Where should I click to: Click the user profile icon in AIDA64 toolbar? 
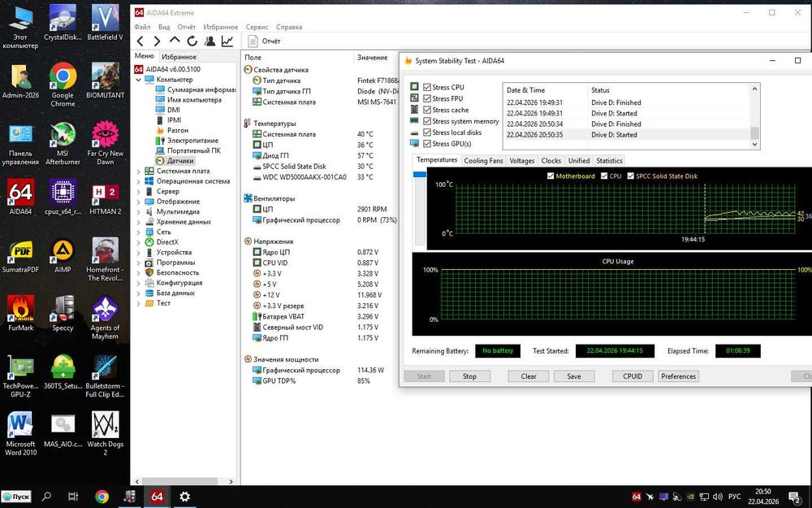(x=209, y=41)
